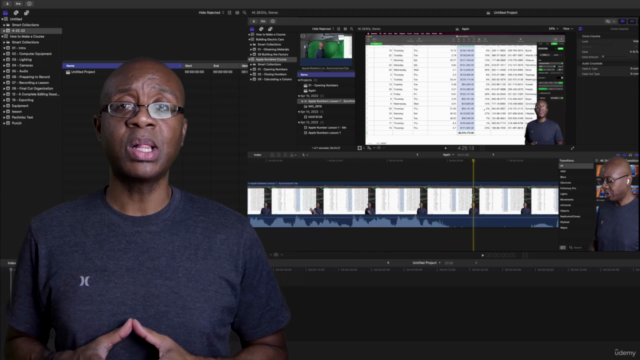The width and height of the screenshot is (640, 360).
Task: Select the Objects transitions category
Action: click(x=565, y=211)
